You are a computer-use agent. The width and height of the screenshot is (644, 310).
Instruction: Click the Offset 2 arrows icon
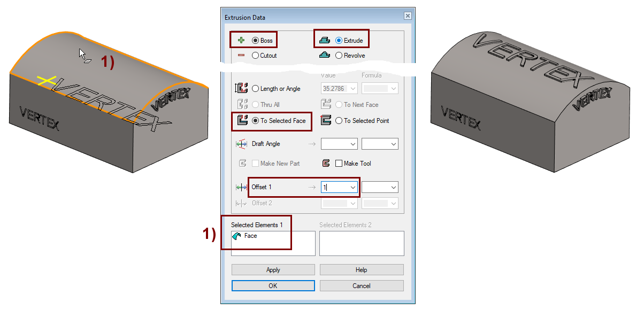click(x=241, y=204)
